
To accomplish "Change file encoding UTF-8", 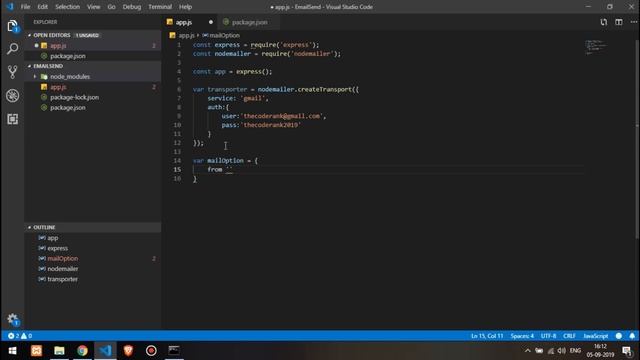I will click(548, 336).
